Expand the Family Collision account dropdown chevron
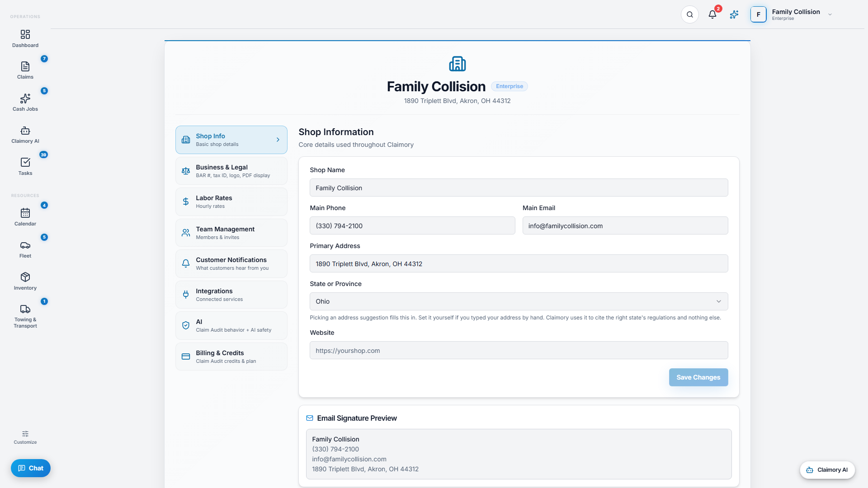868x488 pixels. 830,14
